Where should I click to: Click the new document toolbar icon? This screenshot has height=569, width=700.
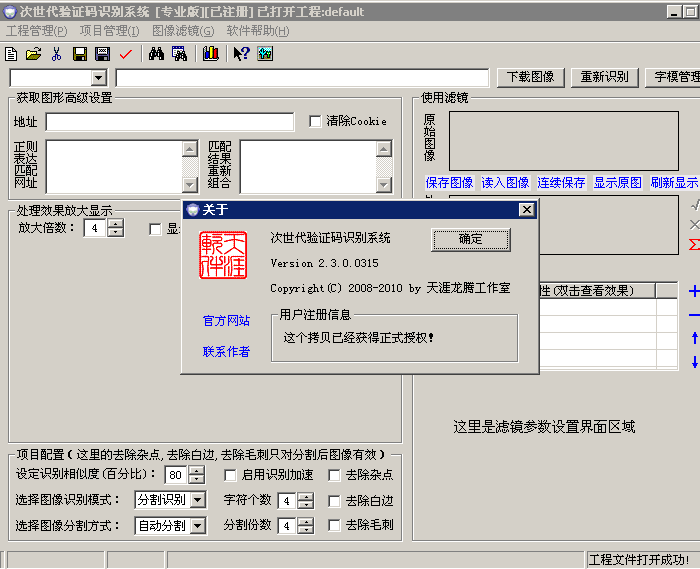[x=12, y=54]
